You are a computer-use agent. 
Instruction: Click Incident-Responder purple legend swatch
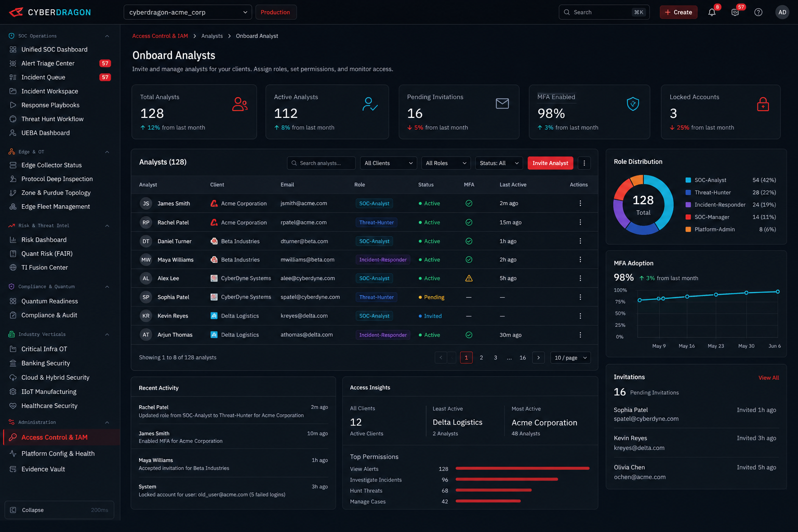point(688,205)
